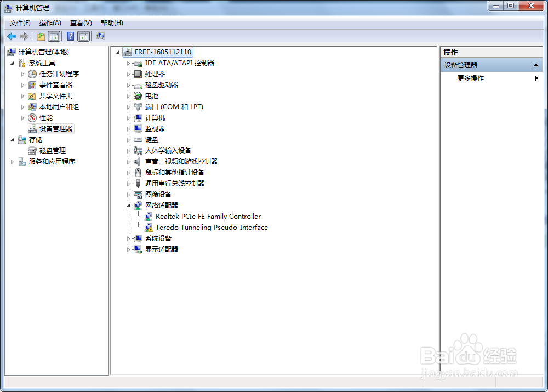548x392 pixels.
Task: Select 任务计划程序 label
Action: tap(59, 74)
